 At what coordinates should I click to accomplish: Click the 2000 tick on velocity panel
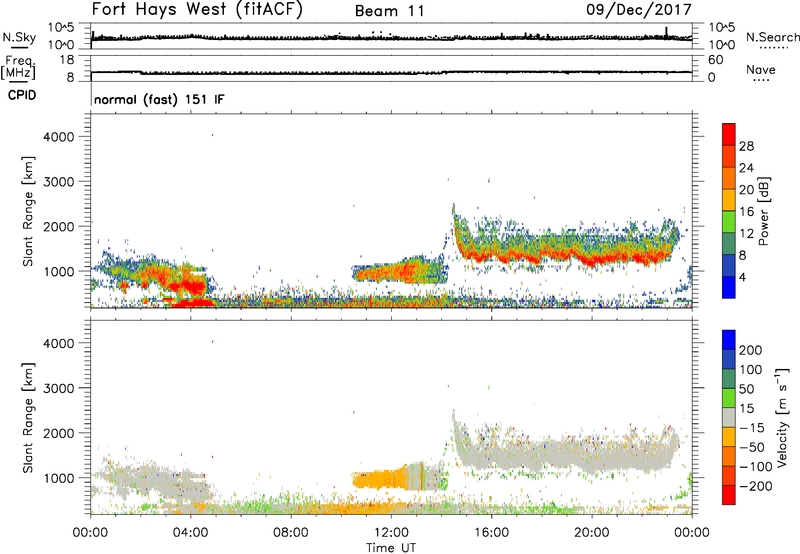point(58,433)
